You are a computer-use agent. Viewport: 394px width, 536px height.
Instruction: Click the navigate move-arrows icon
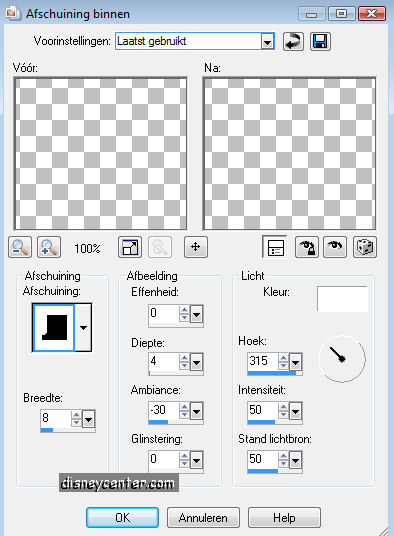pos(195,247)
